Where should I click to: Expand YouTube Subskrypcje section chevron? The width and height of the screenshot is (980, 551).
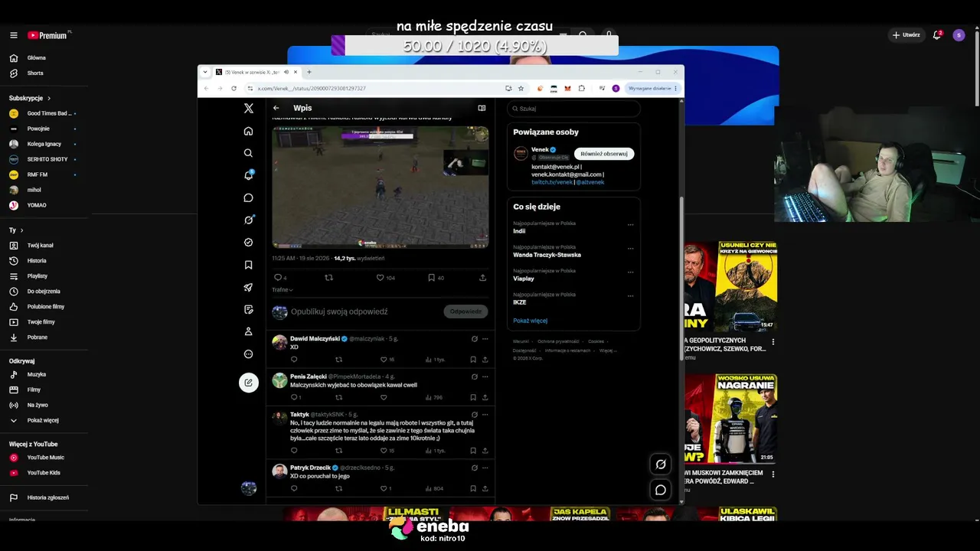pos(49,98)
